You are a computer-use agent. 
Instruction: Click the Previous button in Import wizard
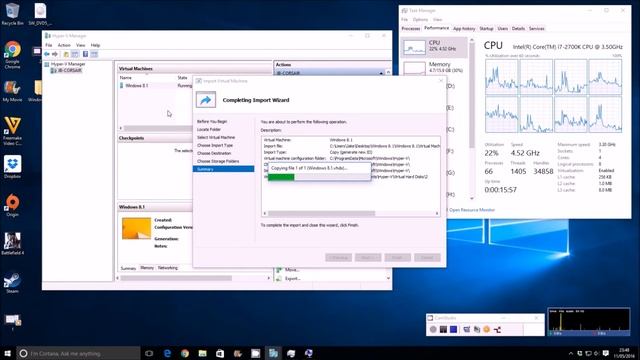(x=338, y=258)
